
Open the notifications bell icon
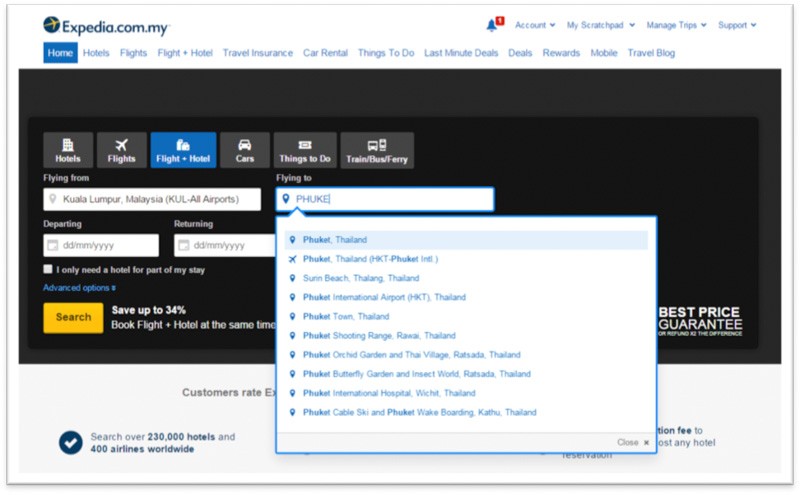491,25
